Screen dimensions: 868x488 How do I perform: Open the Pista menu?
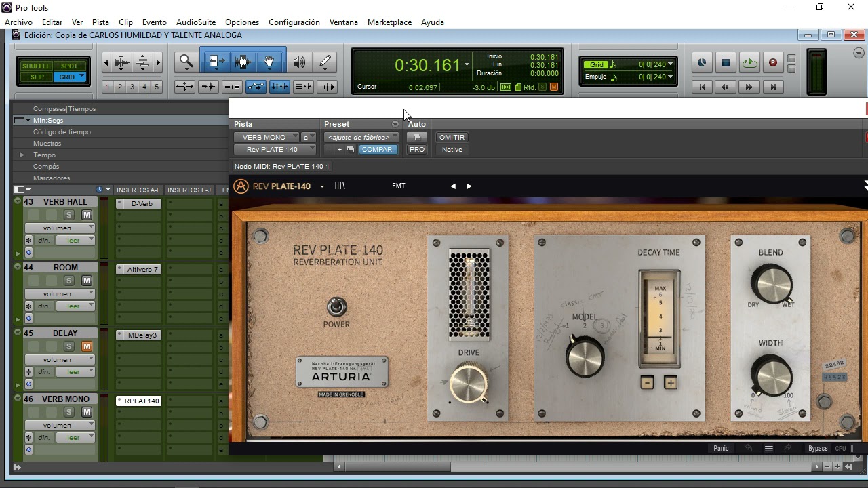(x=100, y=22)
